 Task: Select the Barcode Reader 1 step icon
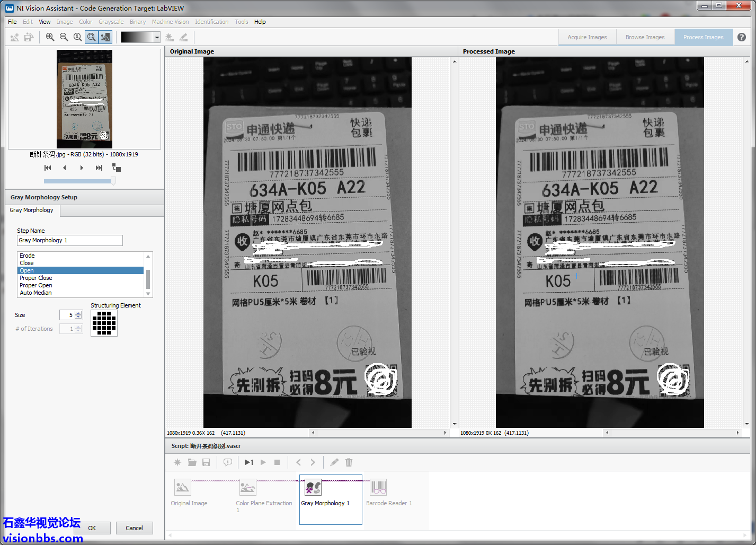[378, 487]
